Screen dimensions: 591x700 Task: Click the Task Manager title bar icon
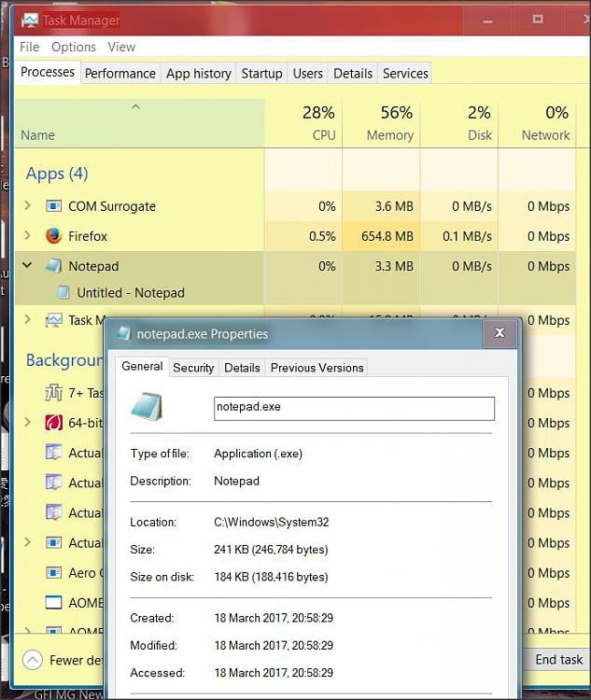click(x=30, y=21)
